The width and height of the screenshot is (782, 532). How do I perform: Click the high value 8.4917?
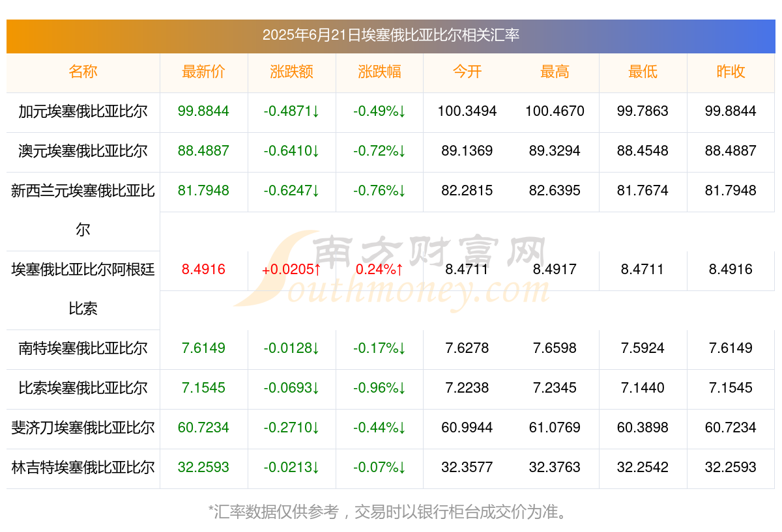(x=555, y=270)
